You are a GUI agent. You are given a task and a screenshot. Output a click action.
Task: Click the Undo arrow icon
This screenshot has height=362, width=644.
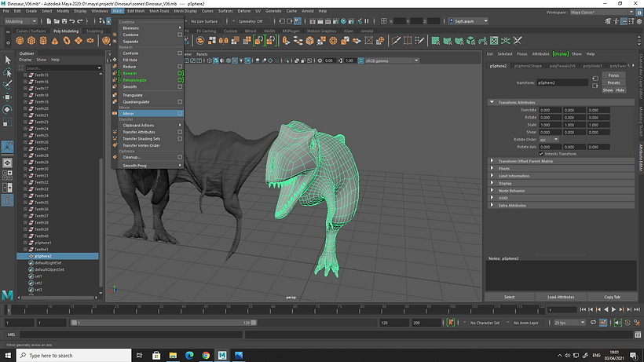pyautogui.click(x=72, y=21)
